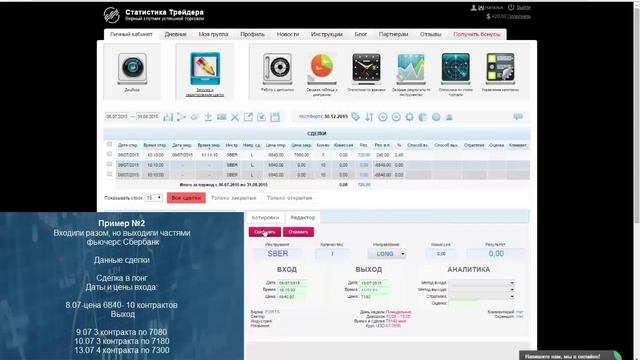This screenshot has width=640, height=360.
Task: Click the logout power icon at top right
Action: coord(511,7)
